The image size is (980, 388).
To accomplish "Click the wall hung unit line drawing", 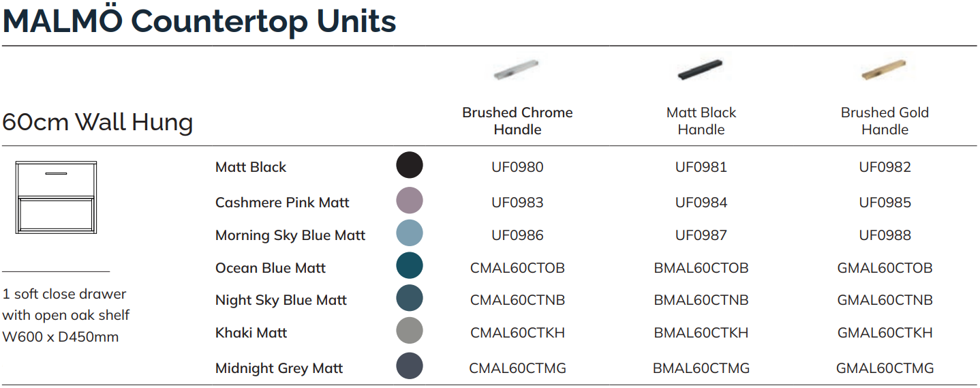I will point(56,198).
